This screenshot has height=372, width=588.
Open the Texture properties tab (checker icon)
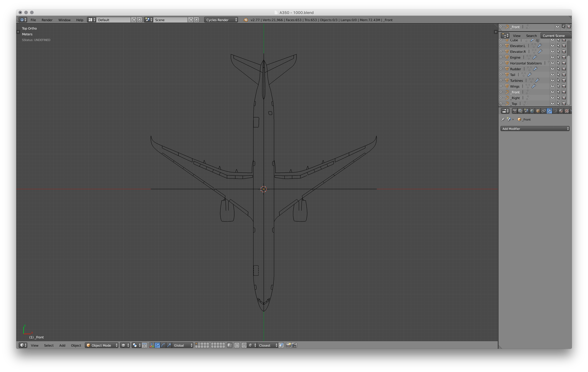pos(567,111)
